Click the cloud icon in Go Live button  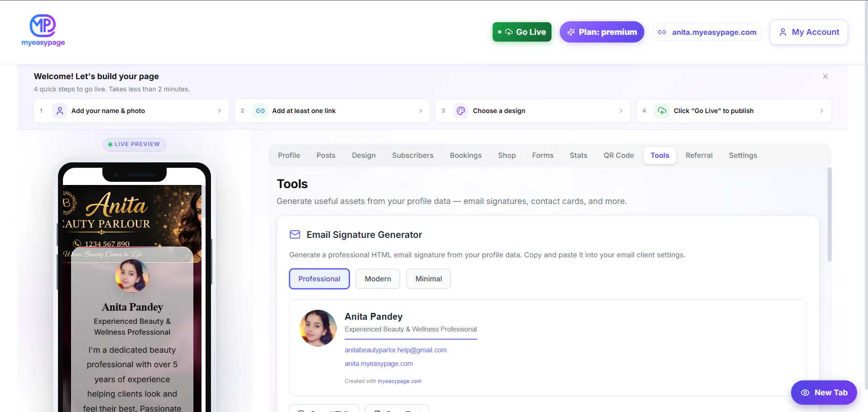[509, 32]
